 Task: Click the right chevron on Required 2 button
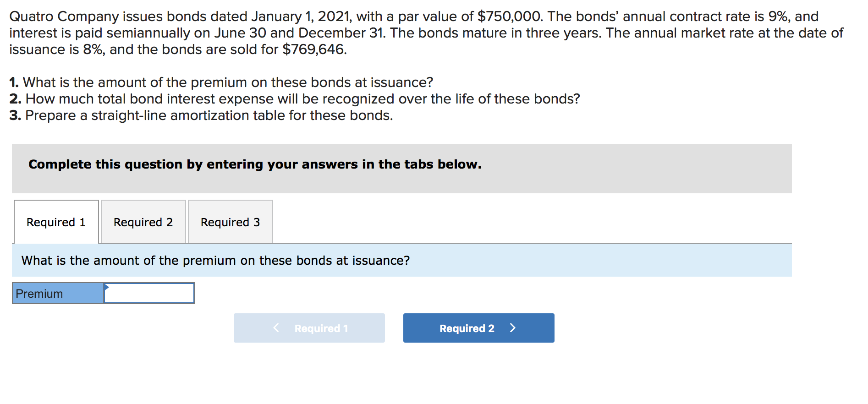point(513,328)
